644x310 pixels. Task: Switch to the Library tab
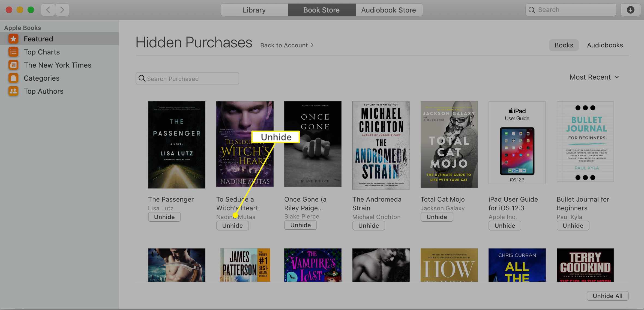point(254,10)
